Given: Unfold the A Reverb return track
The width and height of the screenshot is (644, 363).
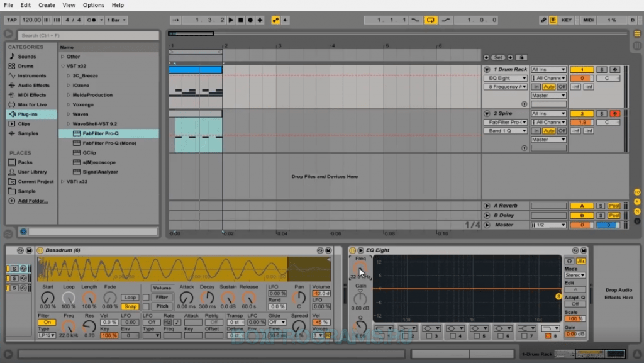Looking at the screenshot, I should click(x=487, y=206).
